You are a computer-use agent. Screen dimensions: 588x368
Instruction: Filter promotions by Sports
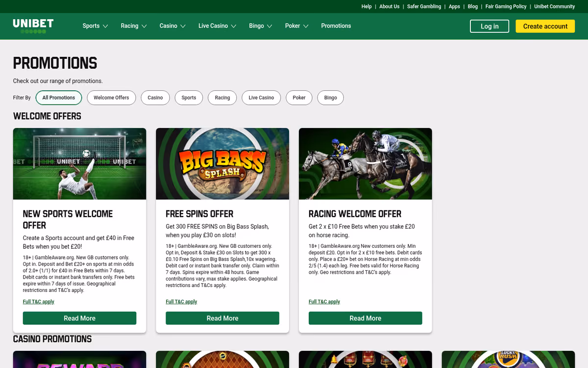click(189, 98)
